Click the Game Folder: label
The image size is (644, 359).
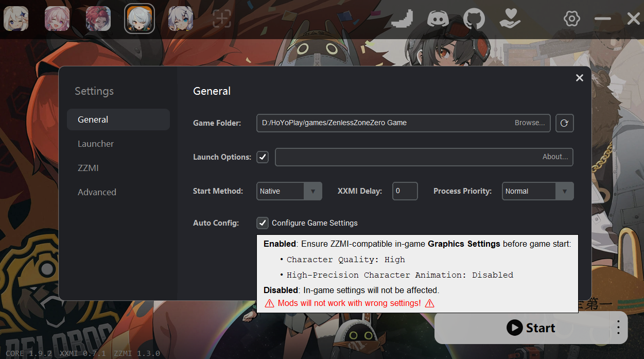click(217, 123)
